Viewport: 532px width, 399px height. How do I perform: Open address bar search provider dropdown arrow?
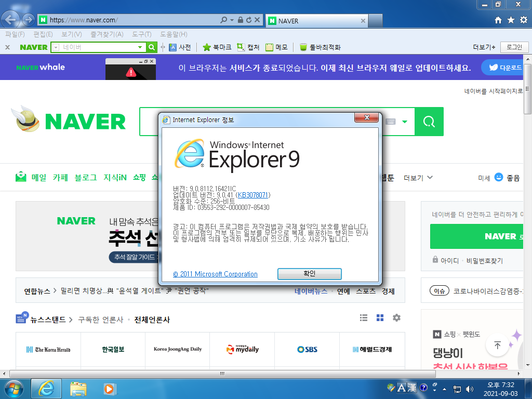click(232, 20)
